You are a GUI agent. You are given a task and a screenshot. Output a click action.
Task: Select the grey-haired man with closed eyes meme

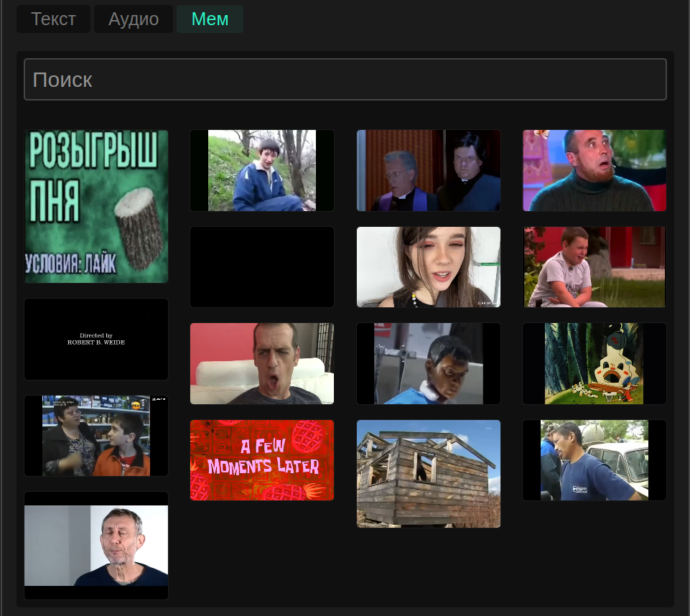pyautogui.click(x=96, y=546)
